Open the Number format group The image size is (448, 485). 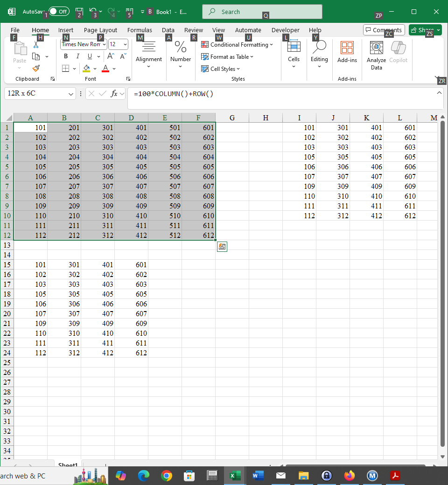(181, 55)
